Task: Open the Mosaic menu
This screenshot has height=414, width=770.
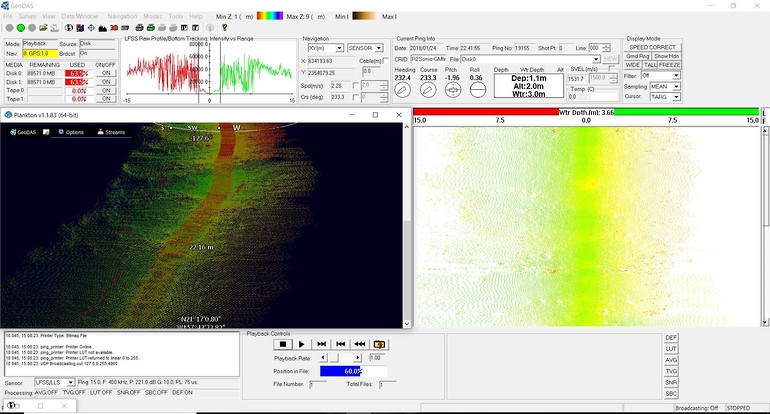Action: coord(153,16)
